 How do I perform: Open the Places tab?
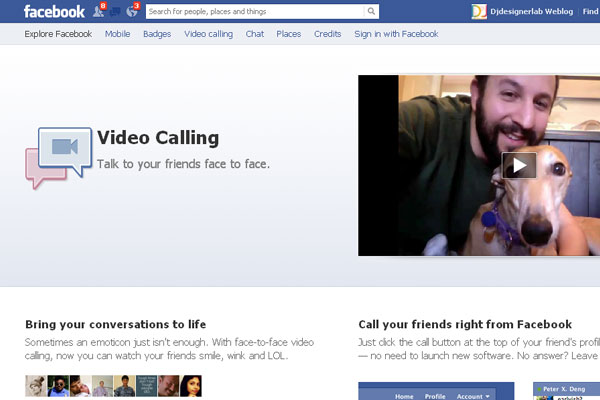coord(289,34)
